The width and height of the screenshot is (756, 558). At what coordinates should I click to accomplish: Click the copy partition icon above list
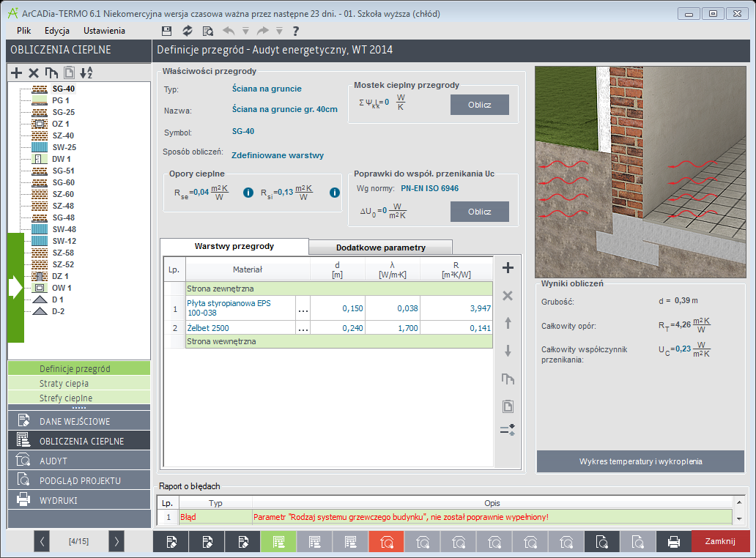(51, 72)
